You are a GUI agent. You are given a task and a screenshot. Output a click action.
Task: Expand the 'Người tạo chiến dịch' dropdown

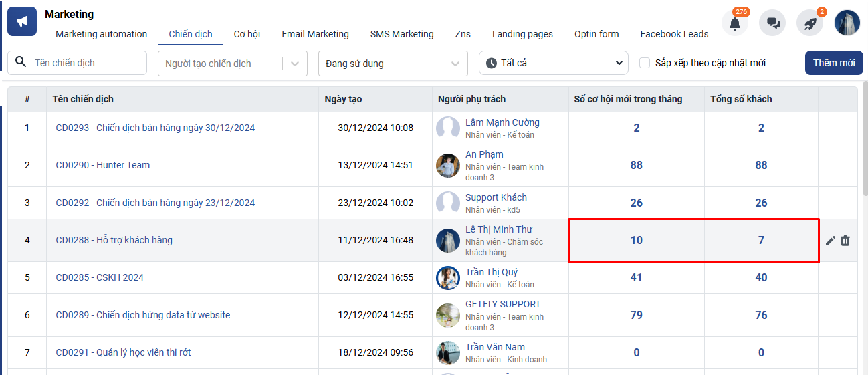click(x=294, y=64)
